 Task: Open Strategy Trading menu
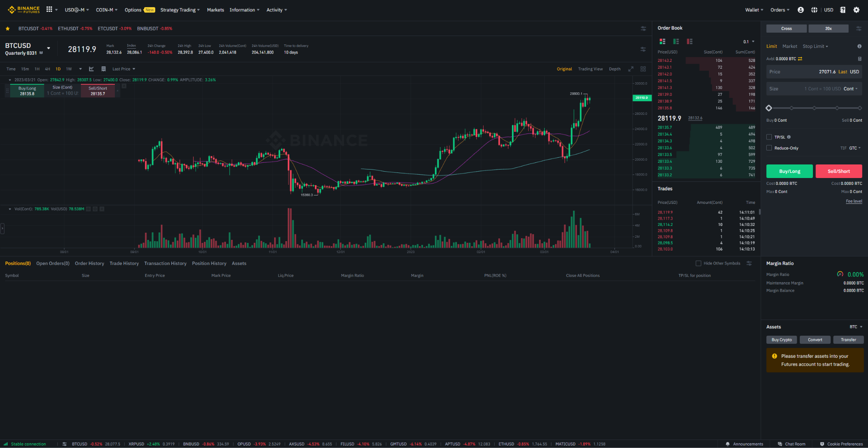[180, 10]
